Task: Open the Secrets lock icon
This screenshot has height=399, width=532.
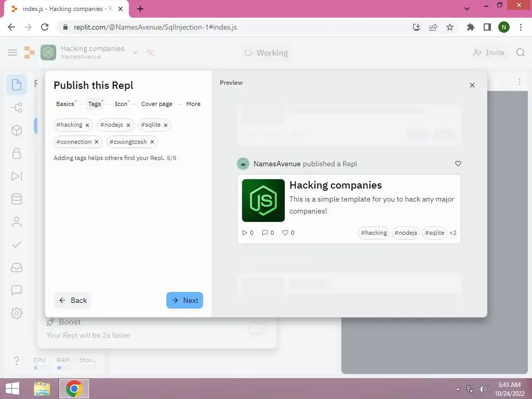Action: tap(16, 153)
